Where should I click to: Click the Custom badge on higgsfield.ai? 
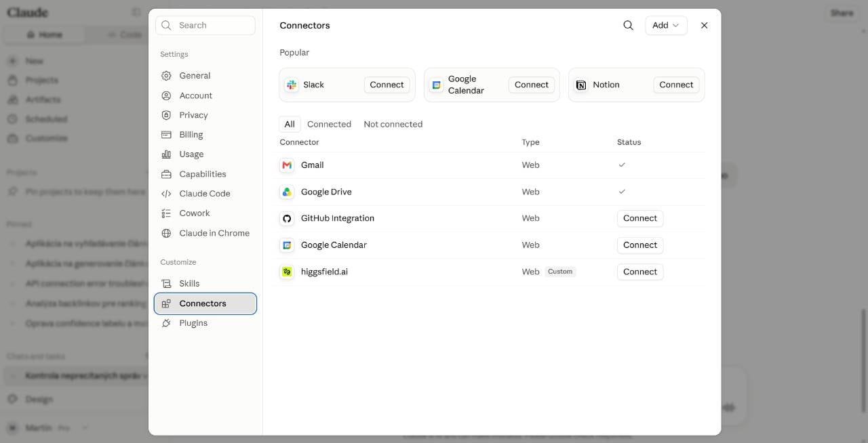560,272
